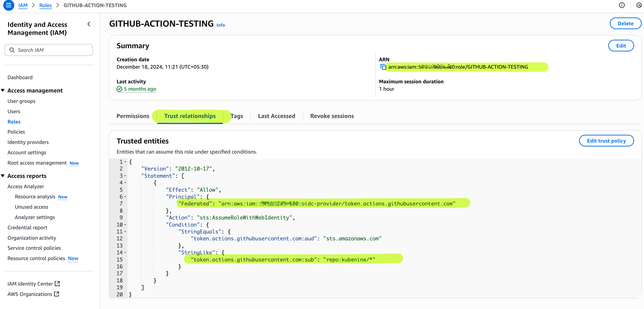
Task: Open the navigation hamburger menu
Action: tap(8, 5)
